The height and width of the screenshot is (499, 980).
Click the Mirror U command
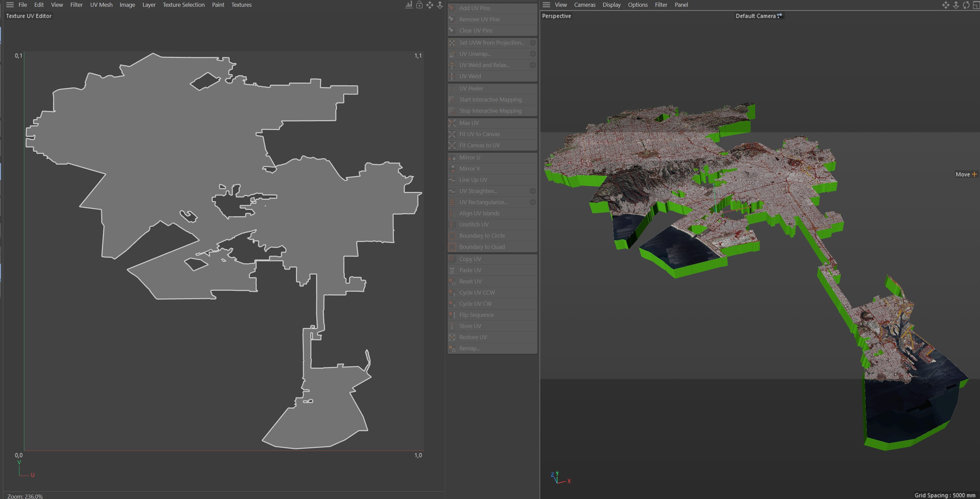pyautogui.click(x=469, y=157)
